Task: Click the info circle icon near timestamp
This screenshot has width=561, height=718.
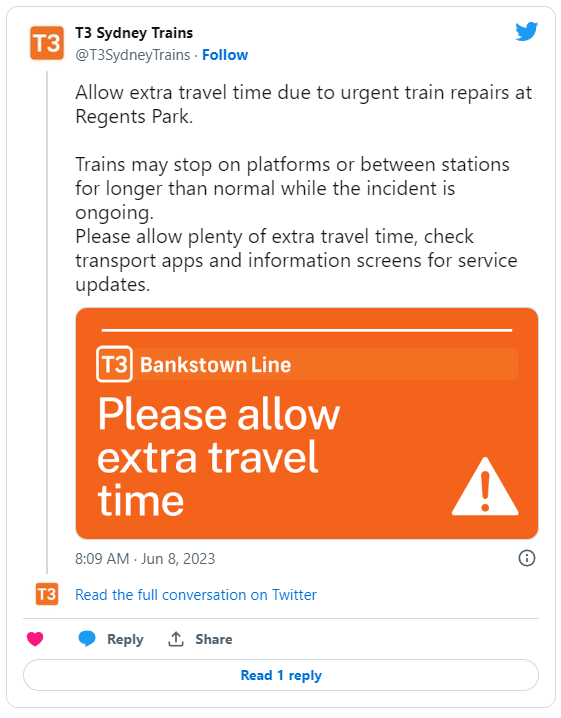Action: pyautogui.click(x=527, y=558)
